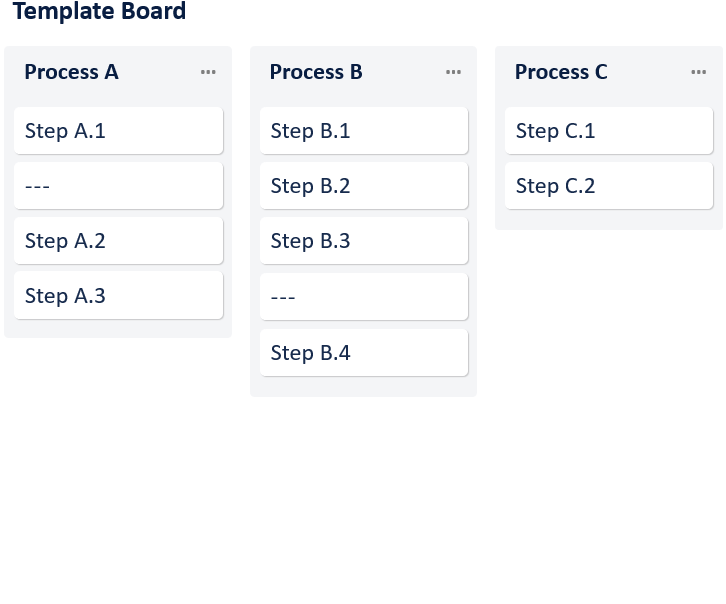The image size is (726, 604).
Task: Open the Step B.1 card
Action: (x=363, y=131)
